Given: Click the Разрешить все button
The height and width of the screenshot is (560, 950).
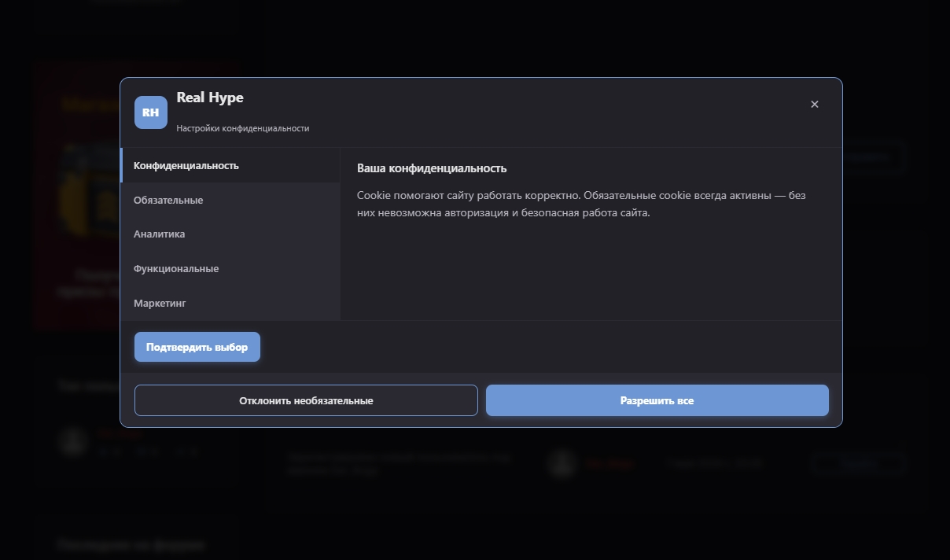Looking at the screenshot, I should tap(657, 400).
